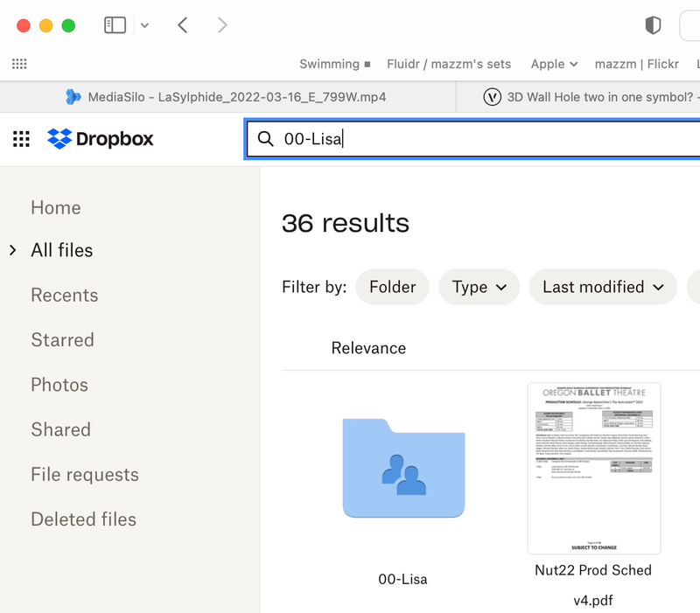Image resolution: width=700 pixels, height=613 pixels.
Task: Open the Last modified filter dropdown
Action: pyautogui.click(x=603, y=287)
